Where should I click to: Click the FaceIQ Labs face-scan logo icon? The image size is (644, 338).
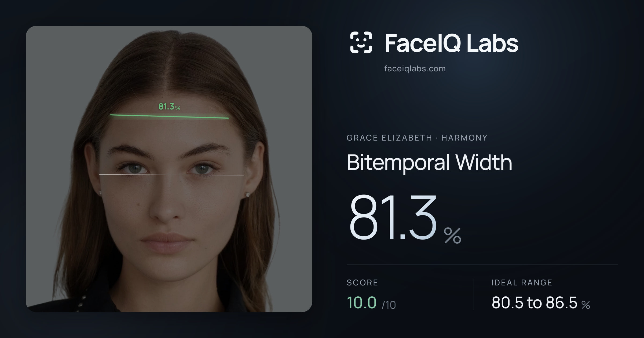point(361,42)
